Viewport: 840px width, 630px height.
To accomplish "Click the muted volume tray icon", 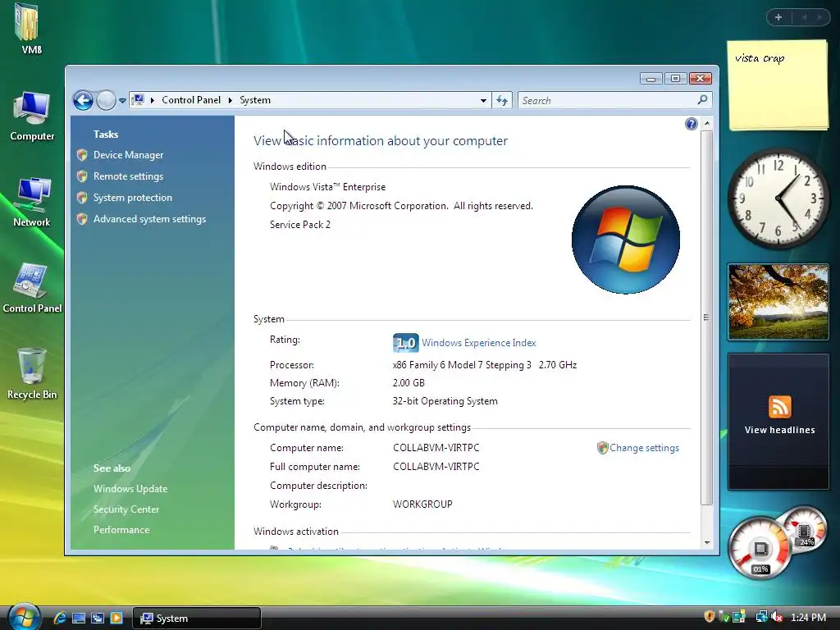I will tap(777, 618).
